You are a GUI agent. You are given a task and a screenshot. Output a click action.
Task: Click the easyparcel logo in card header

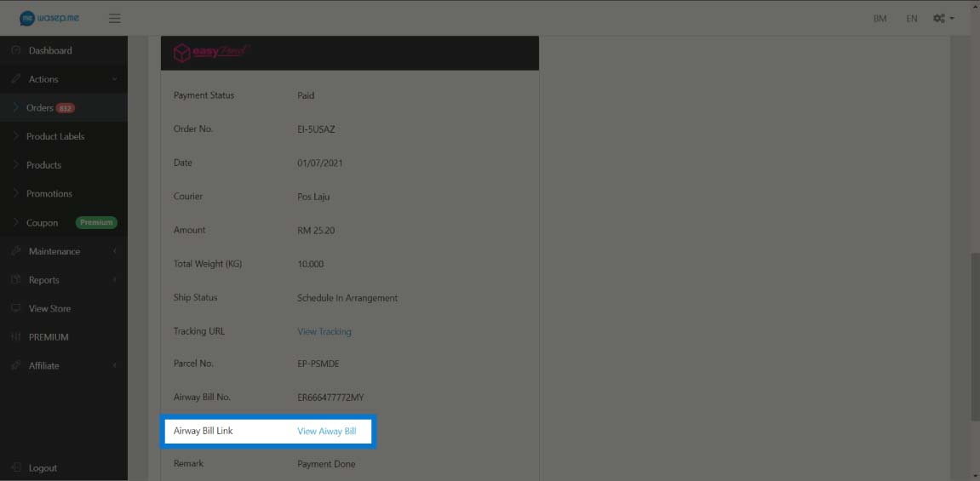212,52
